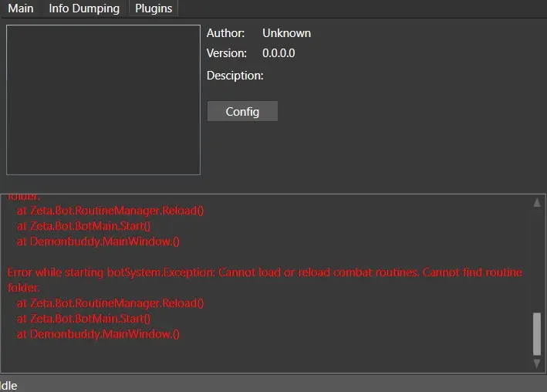Click the Author label
547x392 pixels.
[225, 33]
